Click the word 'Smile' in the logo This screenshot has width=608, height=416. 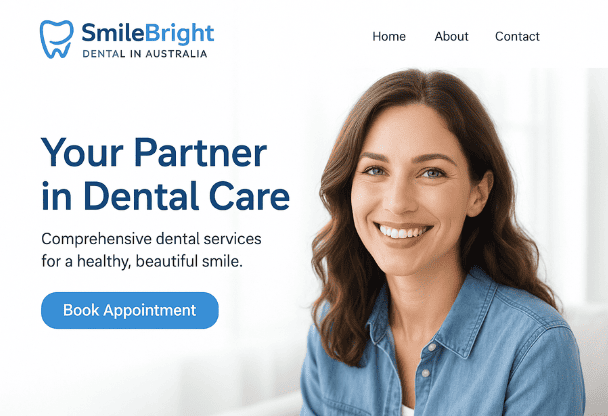point(114,33)
